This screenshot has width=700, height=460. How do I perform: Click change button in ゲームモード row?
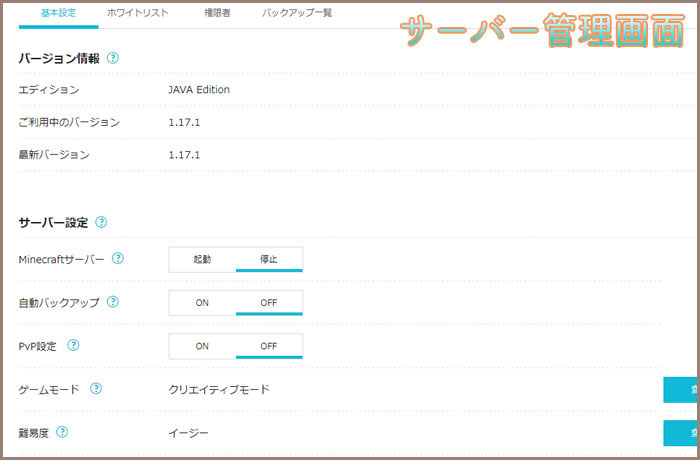pos(681,390)
